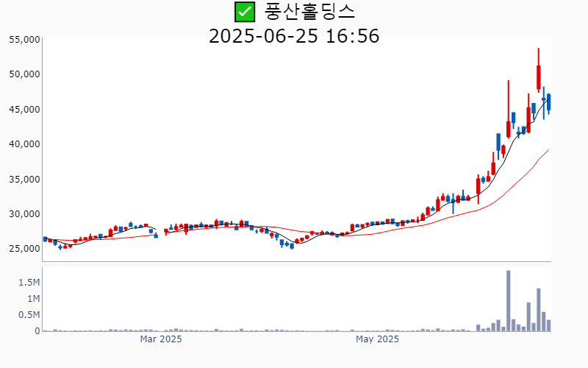
Task: Click the 1.5M volume axis label
Action: 29,283
